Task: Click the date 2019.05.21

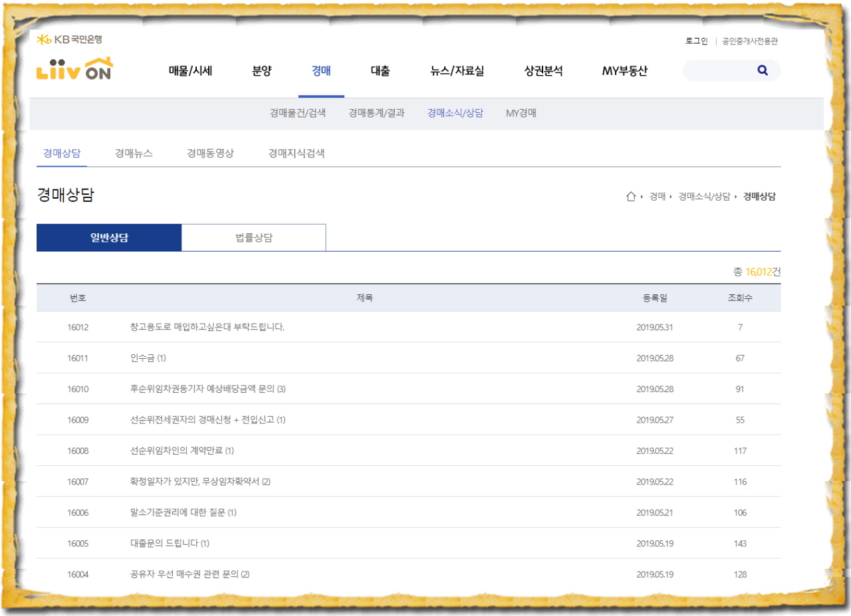Action: pyautogui.click(x=655, y=513)
